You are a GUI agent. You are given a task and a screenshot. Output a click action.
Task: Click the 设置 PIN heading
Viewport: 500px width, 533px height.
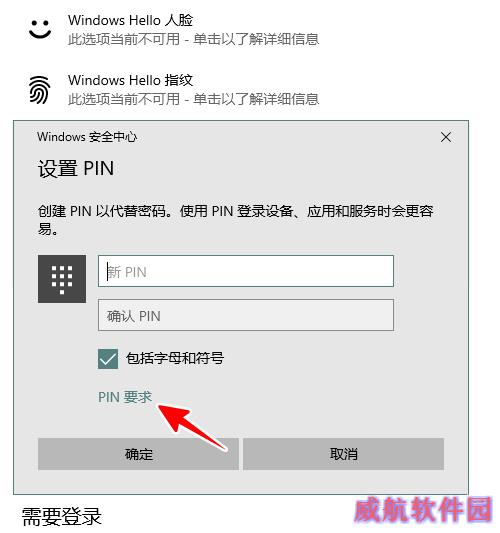tap(76, 168)
